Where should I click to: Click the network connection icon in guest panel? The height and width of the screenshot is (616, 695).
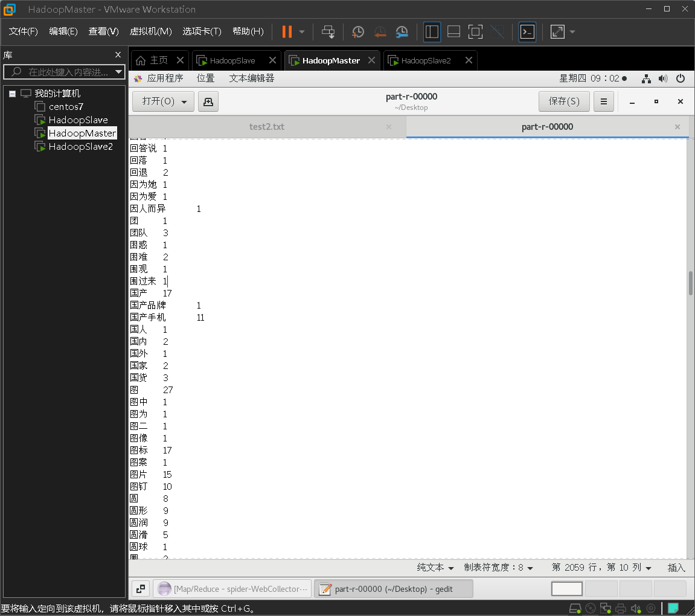tap(646, 79)
